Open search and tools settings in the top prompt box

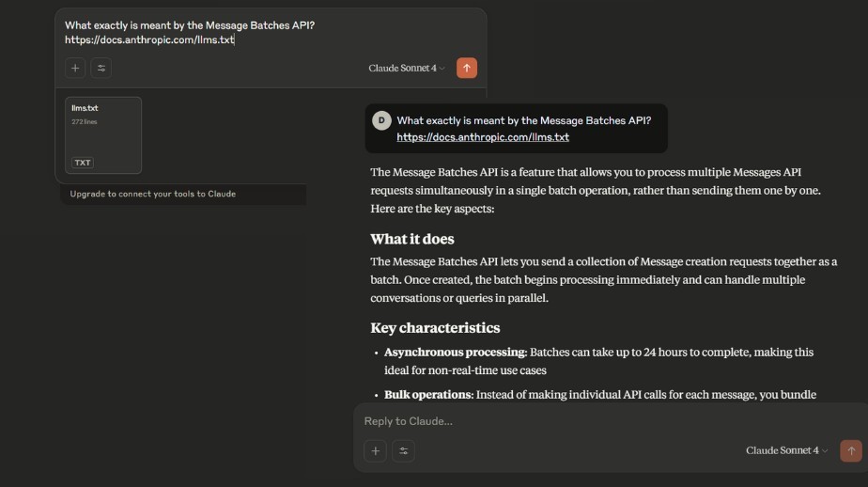tap(101, 68)
